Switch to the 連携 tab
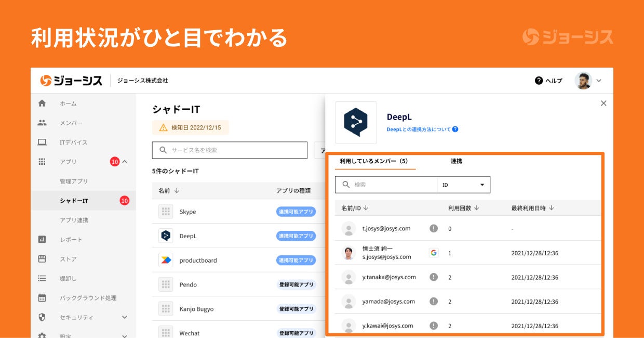 tap(456, 161)
